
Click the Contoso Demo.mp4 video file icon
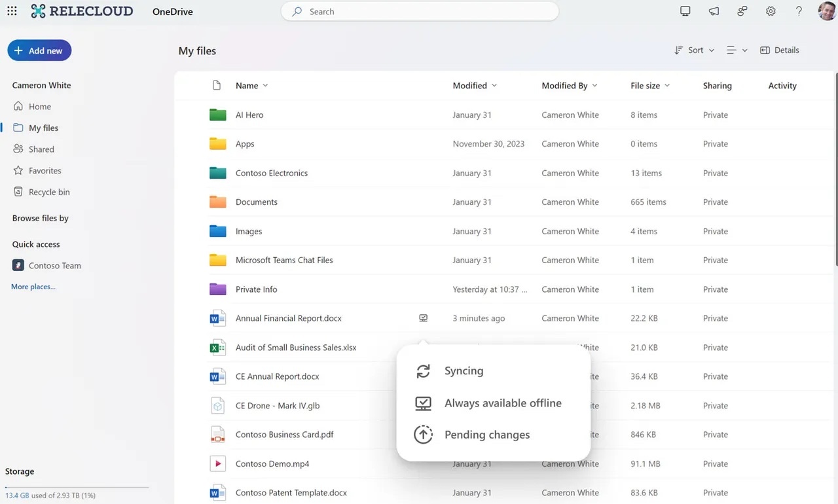coord(217,463)
